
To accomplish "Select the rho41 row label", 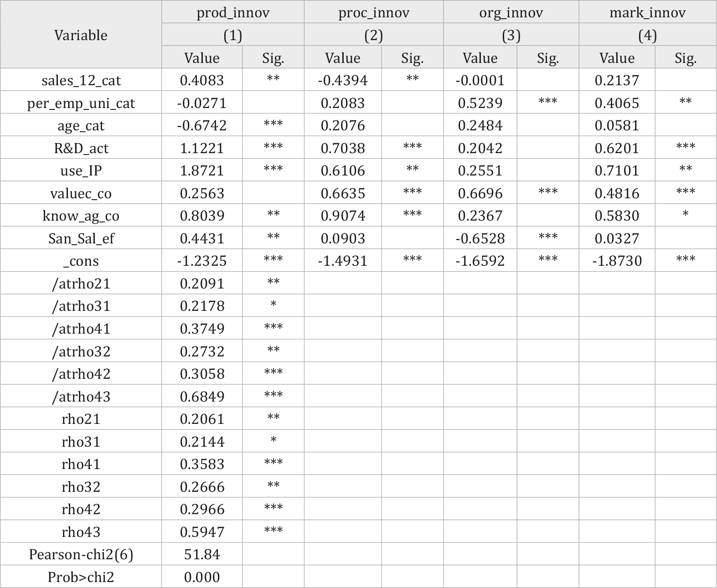I will (81, 464).
